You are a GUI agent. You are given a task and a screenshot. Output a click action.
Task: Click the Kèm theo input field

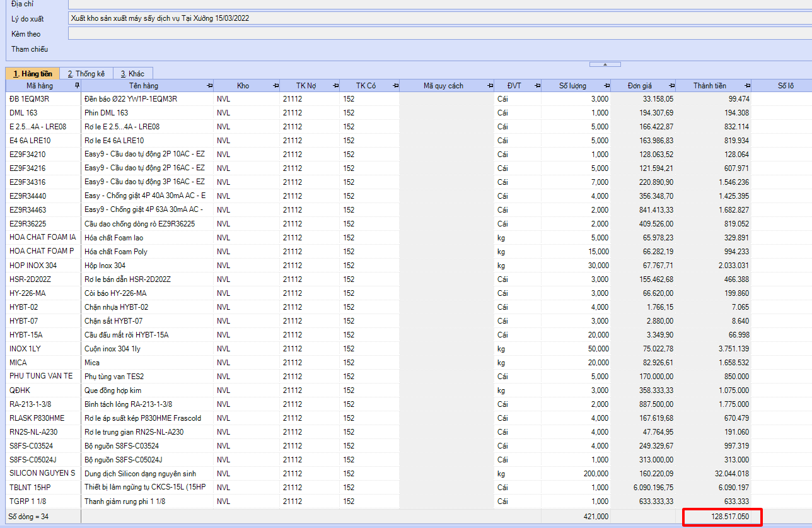tap(440, 33)
